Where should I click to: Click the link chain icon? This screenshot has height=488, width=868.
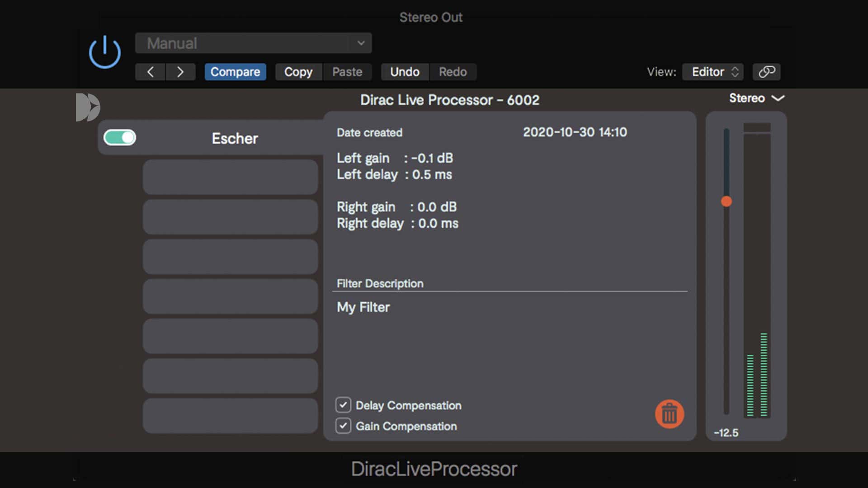(766, 72)
